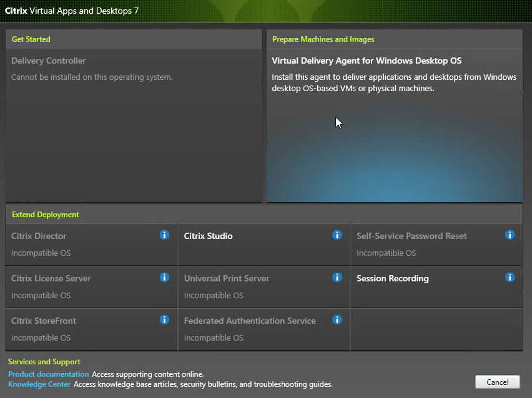532x398 pixels.
Task: Click the Prepare Machines and Images heading
Action: pos(323,39)
